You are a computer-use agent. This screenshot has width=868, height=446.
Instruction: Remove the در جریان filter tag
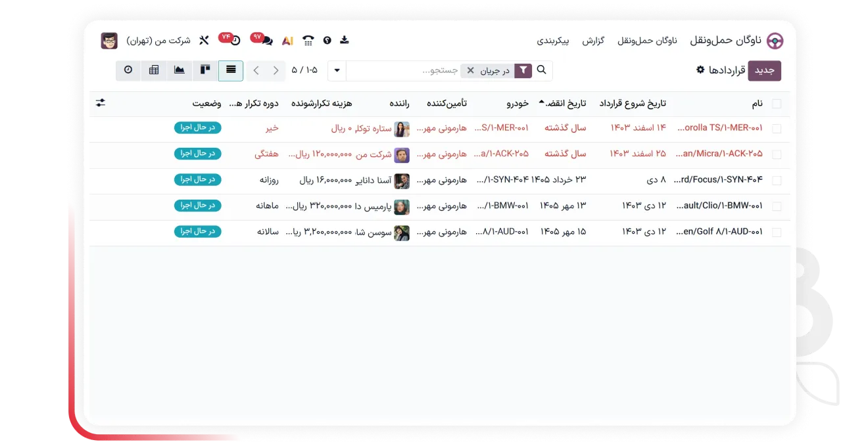[x=470, y=70]
